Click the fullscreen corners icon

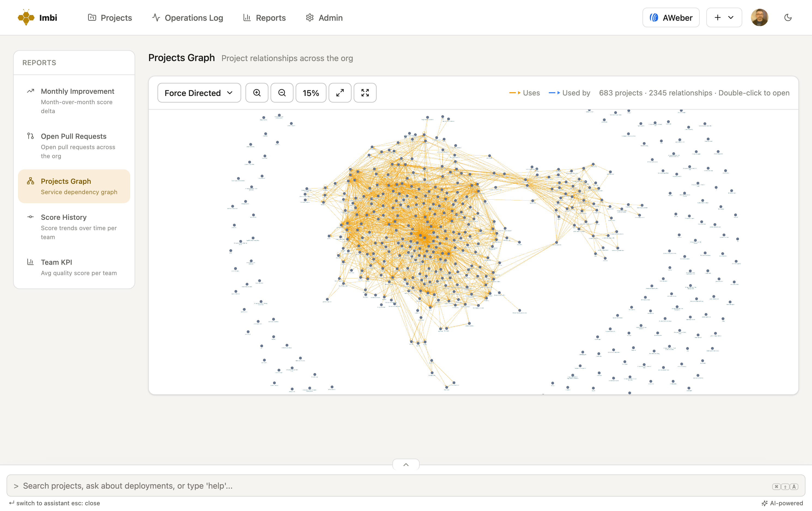click(365, 93)
